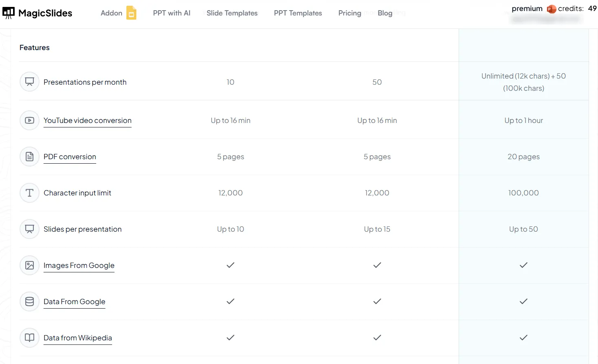Viewport: 598px width, 364px height.
Task: Follow the PDF conversion link
Action: pyautogui.click(x=70, y=157)
